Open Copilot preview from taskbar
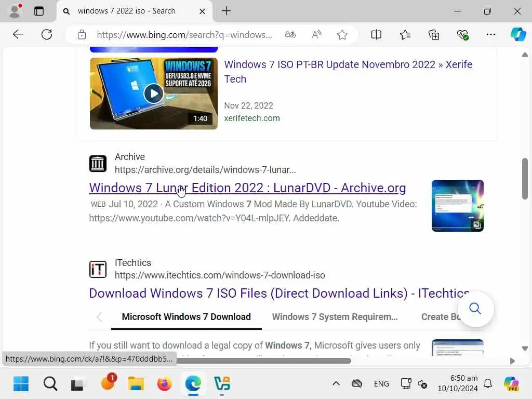This screenshot has width=532, height=399. coord(512,384)
